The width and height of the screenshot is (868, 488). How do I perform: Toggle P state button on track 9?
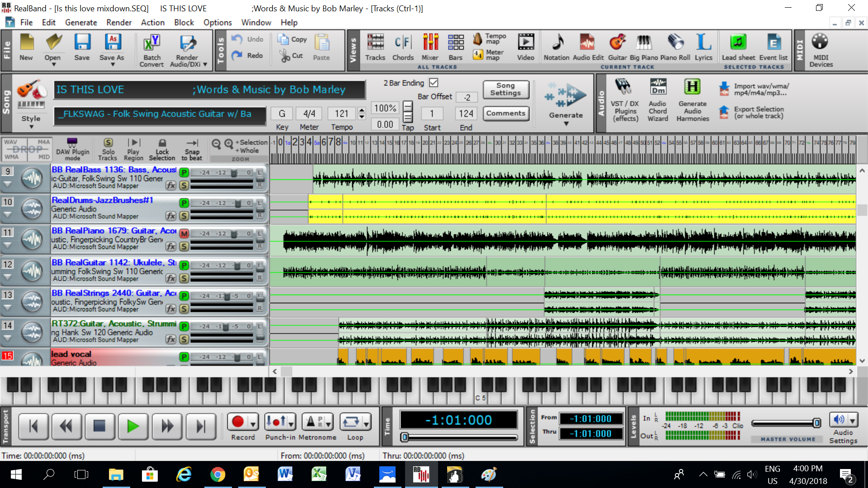coord(184,173)
